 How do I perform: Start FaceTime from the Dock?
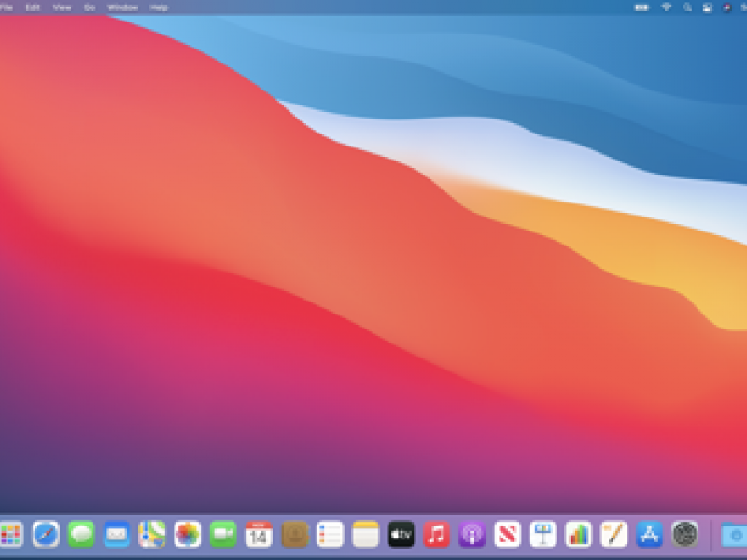(223, 534)
